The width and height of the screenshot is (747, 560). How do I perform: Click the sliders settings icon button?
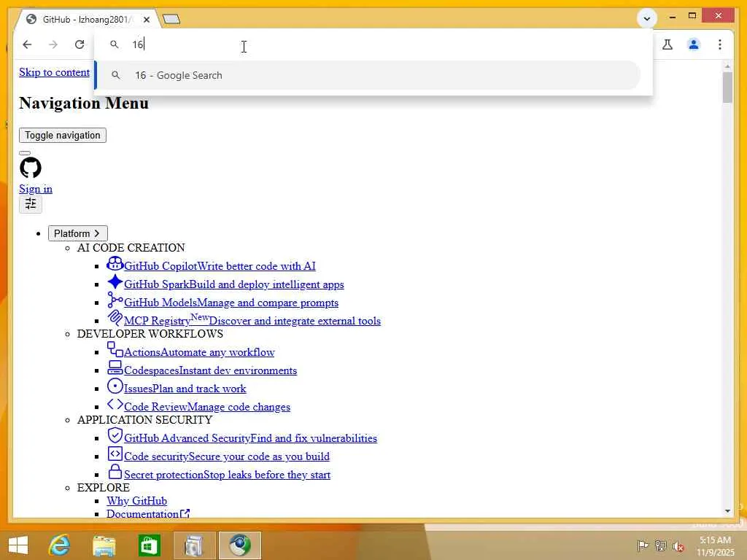(x=31, y=204)
